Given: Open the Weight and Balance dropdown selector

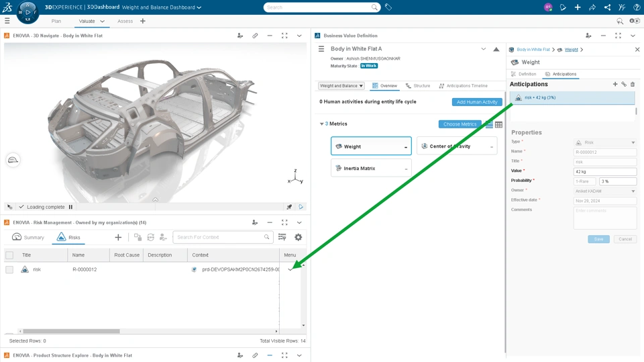Looking at the screenshot, I should (x=341, y=85).
